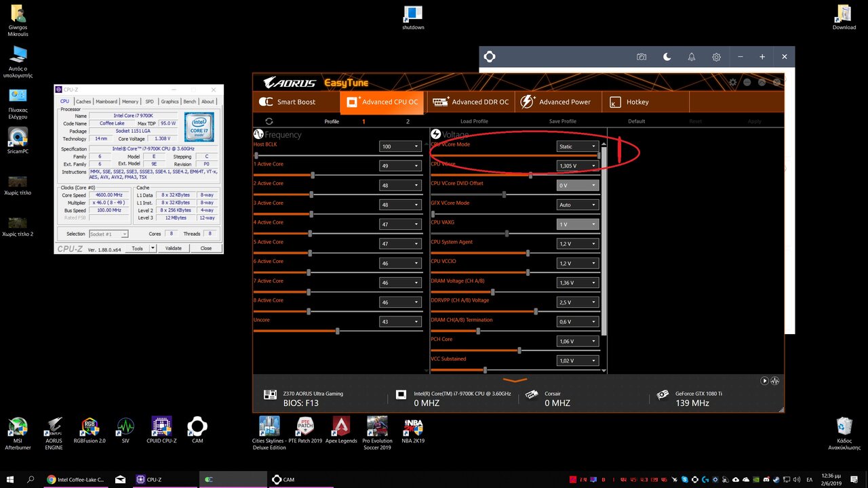This screenshot has width=868, height=488.
Task: Click the voltage panel vertical scrollbar
Action: [x=604, y=241]
